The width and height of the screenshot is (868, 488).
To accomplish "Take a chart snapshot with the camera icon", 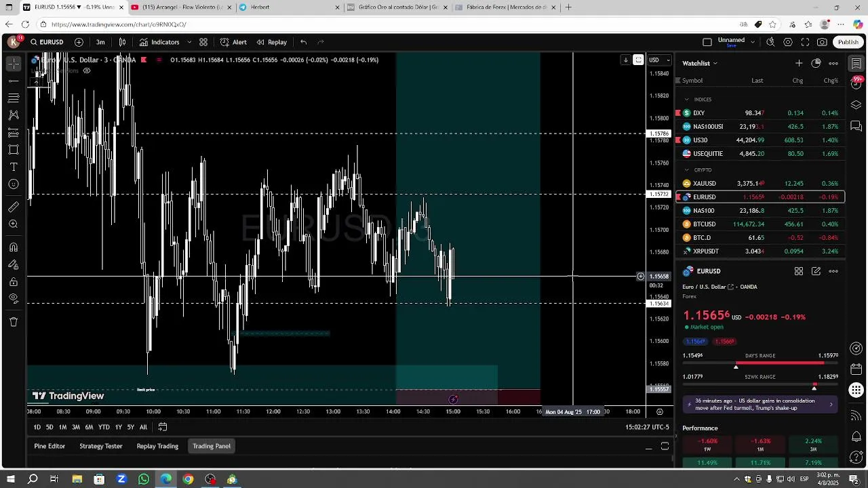I will pyautogui.click(x=822, y=42).
